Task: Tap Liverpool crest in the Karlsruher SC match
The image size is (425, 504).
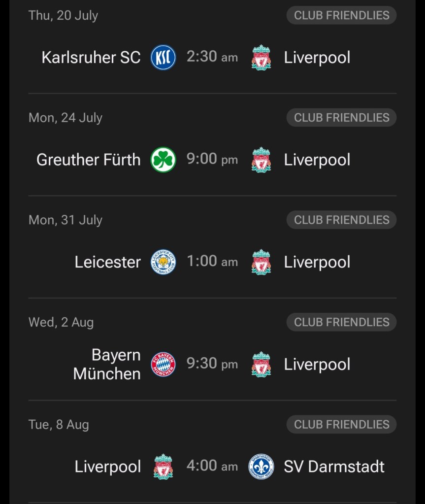Action: 261,57
